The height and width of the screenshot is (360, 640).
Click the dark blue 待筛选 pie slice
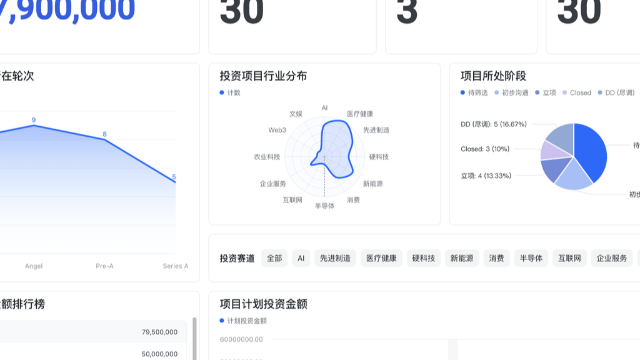pos(592,151)
